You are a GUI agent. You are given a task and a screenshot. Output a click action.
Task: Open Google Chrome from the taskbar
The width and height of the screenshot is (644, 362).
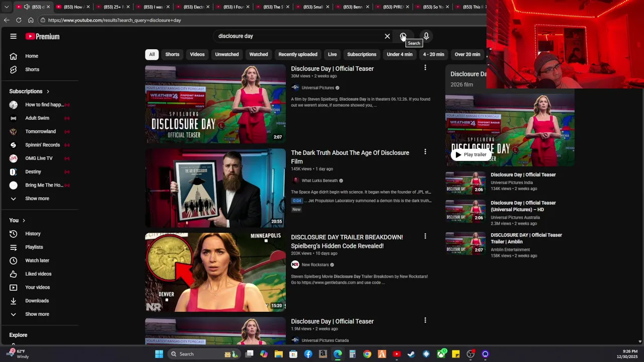tap(367, 354)
